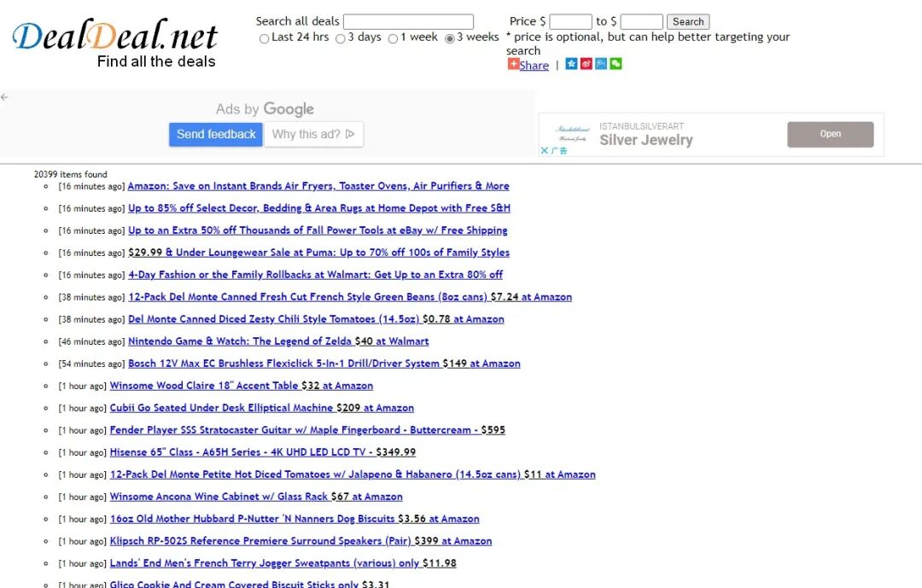Open Nintendo Game & Watch Zelda deal
The image size is (922, 588).
(278, 341)
